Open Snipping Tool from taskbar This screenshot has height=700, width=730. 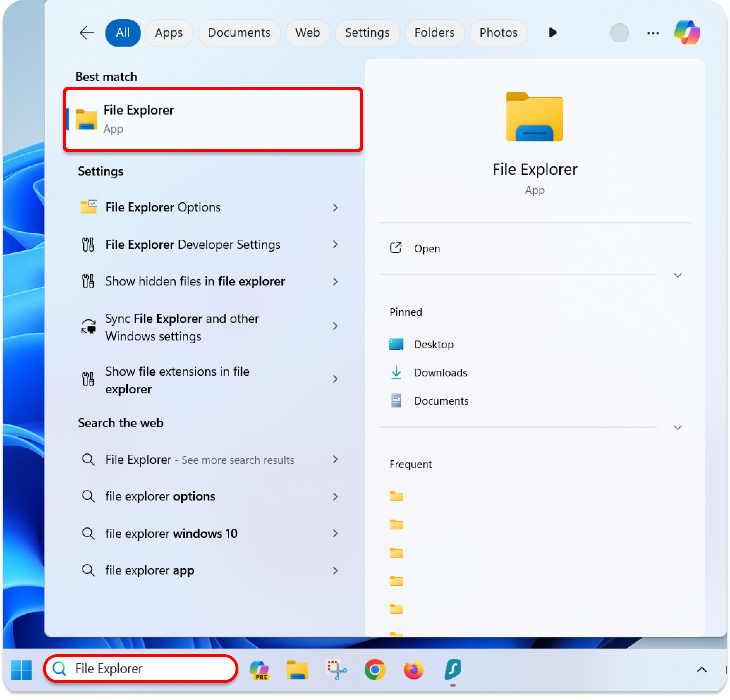coord(336,669)
